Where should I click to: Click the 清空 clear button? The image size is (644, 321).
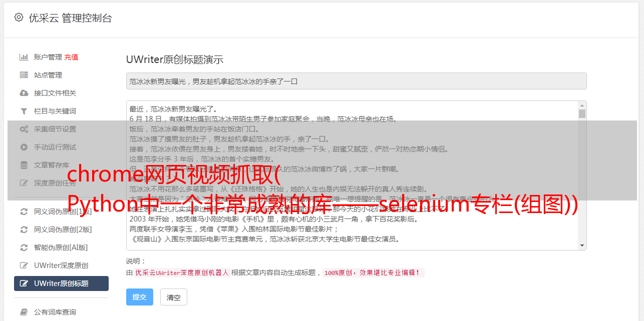point(173,297)
